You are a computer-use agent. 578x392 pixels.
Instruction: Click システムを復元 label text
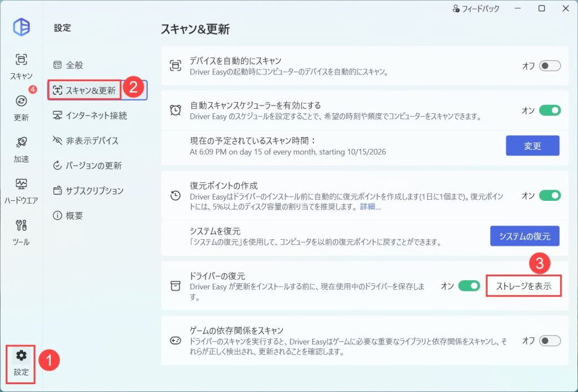point(215,231)
